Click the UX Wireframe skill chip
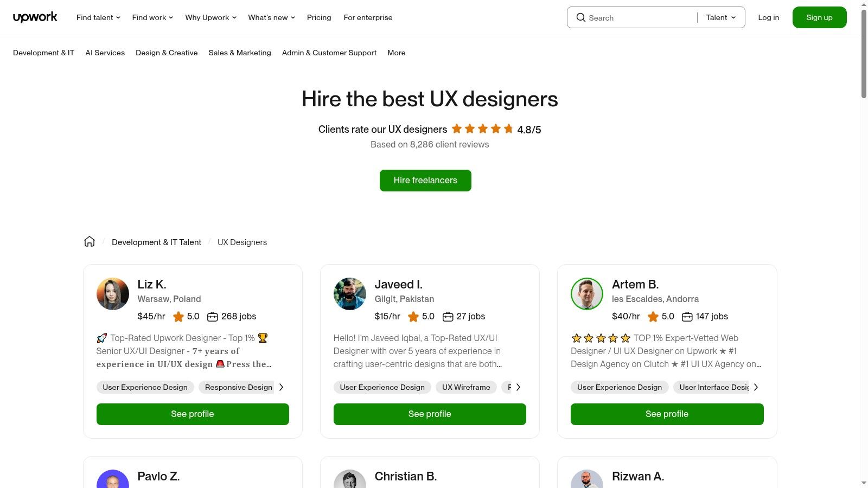 point(465,387)
